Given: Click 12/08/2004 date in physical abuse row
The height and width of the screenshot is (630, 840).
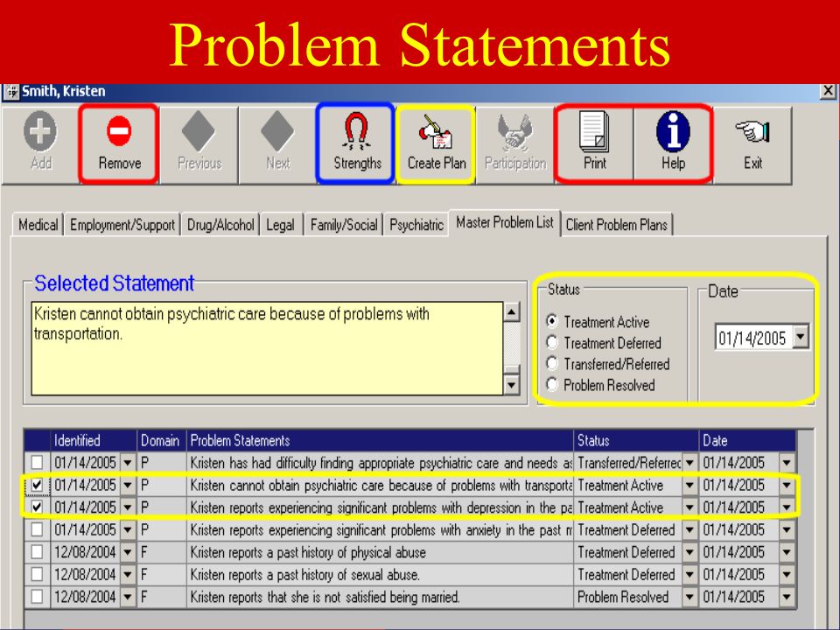Looking at the screenshot, I should [85, 552].
